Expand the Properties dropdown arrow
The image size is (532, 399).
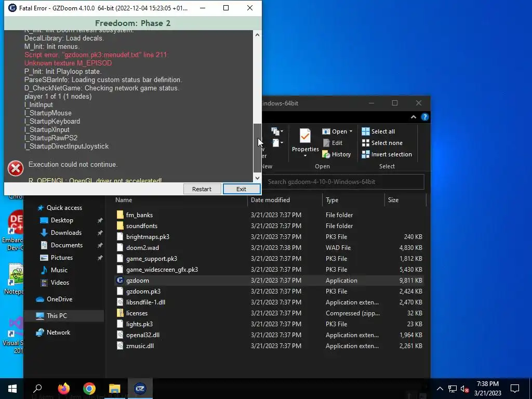[x=305, y=156]
